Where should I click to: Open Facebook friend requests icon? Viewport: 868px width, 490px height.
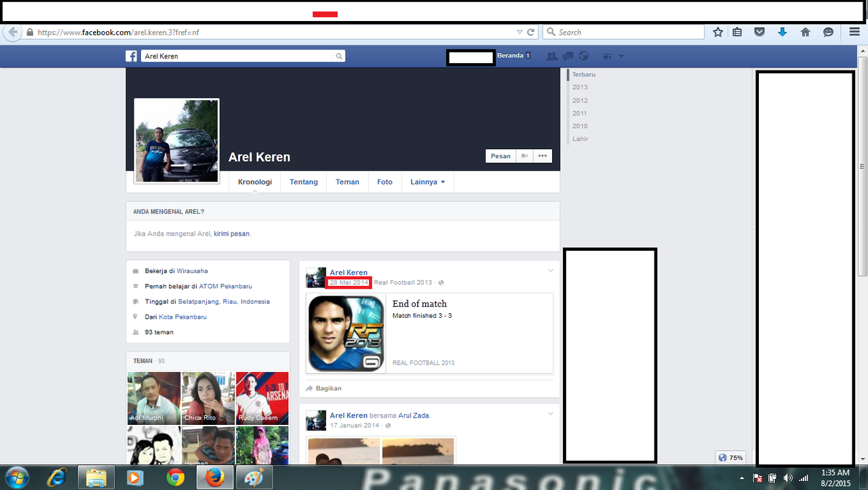click(551, 56)
